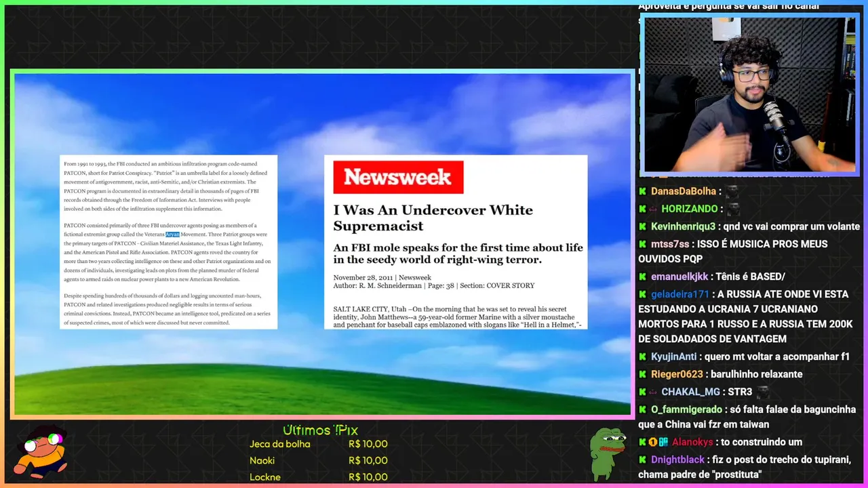The image size is (868, 488).
Task: Click Kick badge beside Alanokys
Action: (643, 442)
